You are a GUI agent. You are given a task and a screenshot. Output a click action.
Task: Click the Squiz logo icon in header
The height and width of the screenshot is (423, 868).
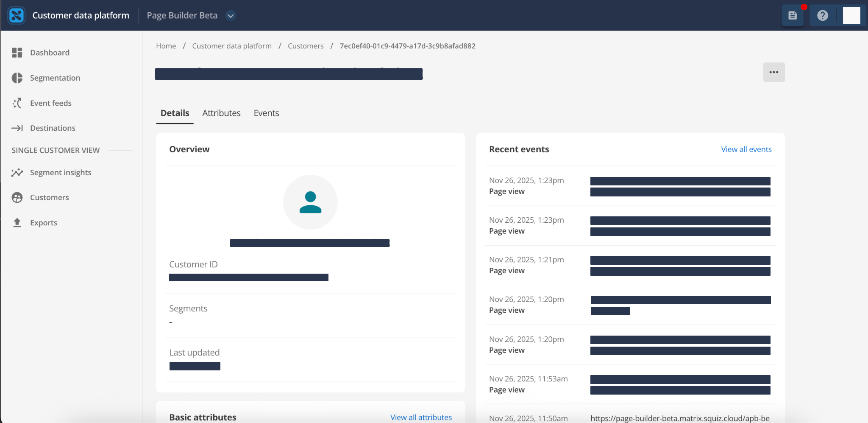[17, 16]
